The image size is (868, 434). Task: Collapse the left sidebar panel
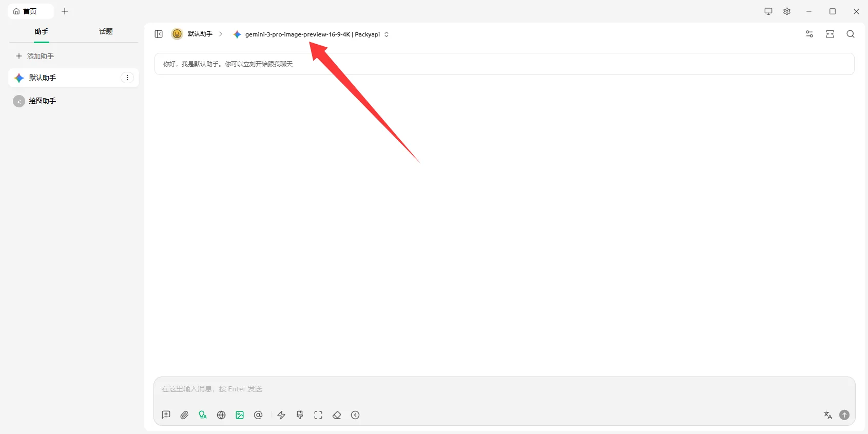pos(159,34)
